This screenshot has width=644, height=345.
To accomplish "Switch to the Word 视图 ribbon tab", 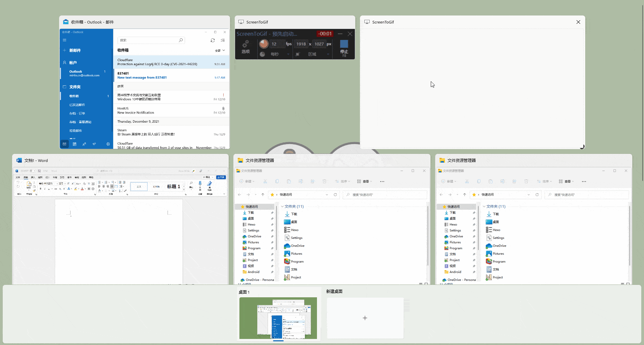I will click(84, 177).
